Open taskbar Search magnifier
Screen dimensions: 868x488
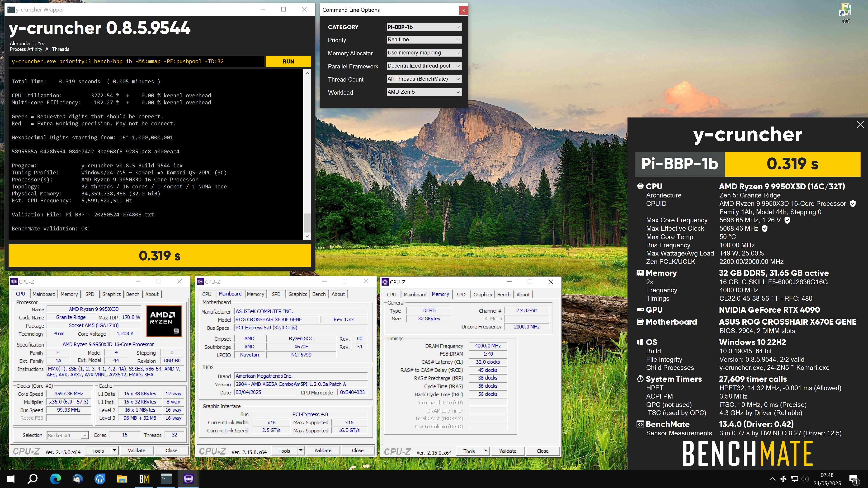[x=32, y=479]
